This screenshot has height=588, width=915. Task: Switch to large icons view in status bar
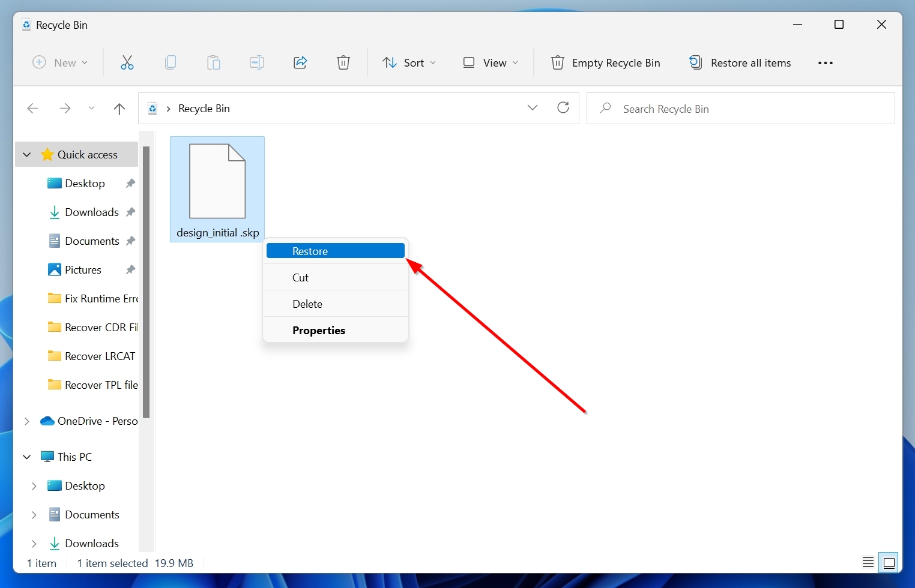pyautogui.click(x=889, y=562)
